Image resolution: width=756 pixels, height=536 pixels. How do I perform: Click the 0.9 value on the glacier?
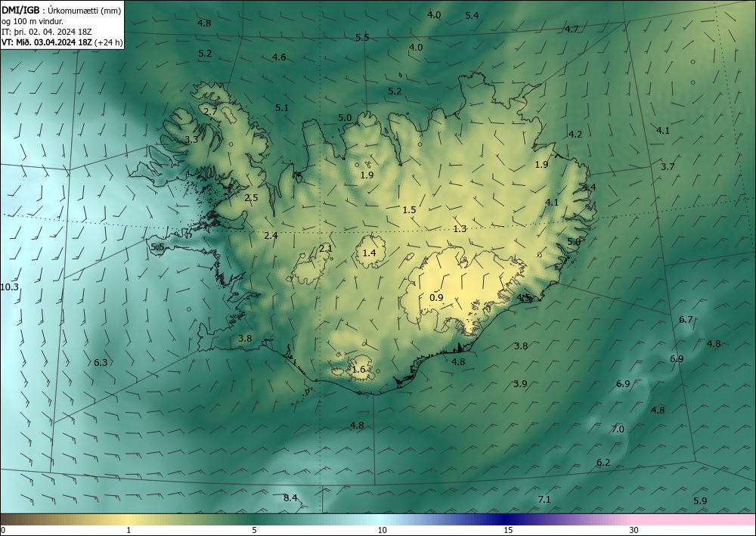click(436, 297)
